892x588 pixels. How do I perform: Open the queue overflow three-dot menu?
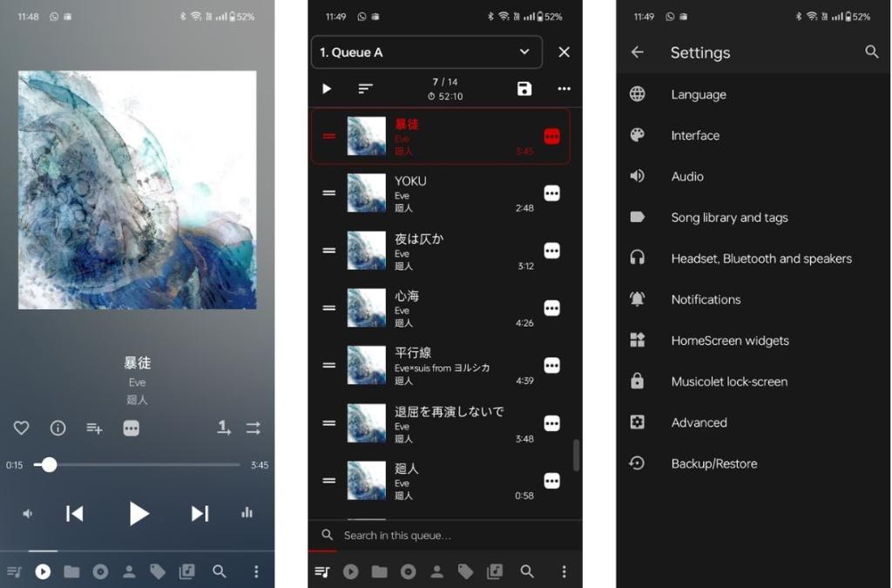pos(564,88)
